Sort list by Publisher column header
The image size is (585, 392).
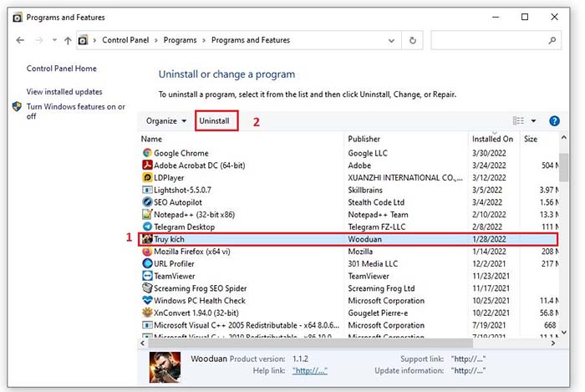point(364,139)
